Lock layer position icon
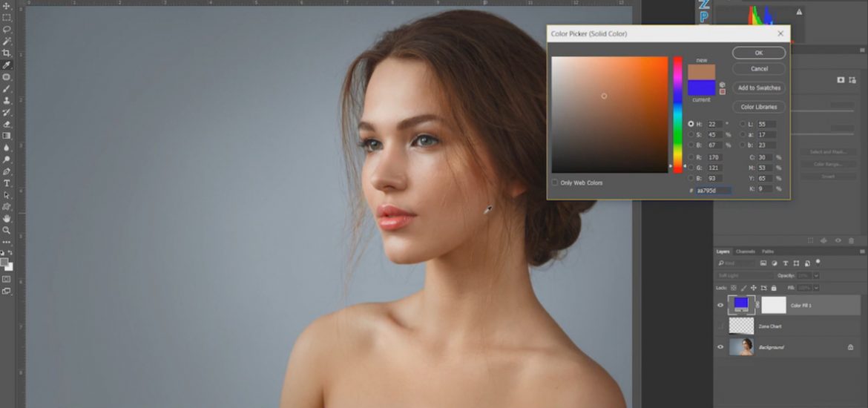The image size is (868, 408). tap(754, 288)
